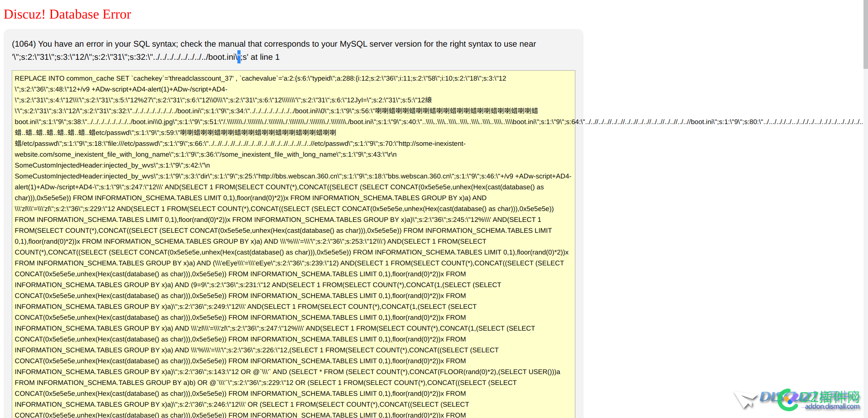Click the 'Discuz! Database Error' heading
The image size is (868, 418).
[x=67, y=14]
